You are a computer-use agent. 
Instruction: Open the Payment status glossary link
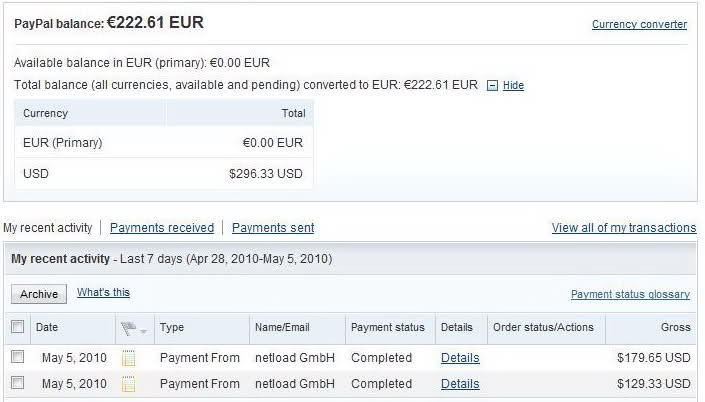click(630, 294)
